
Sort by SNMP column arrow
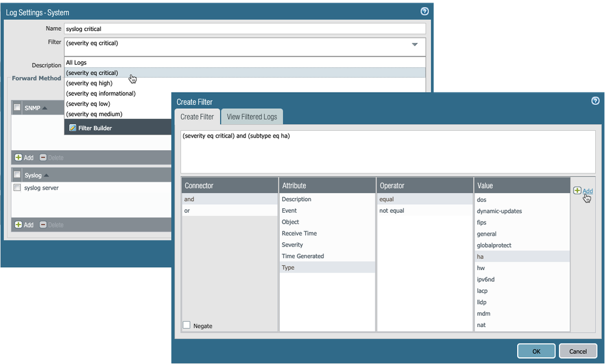click(x=45, y=108)
